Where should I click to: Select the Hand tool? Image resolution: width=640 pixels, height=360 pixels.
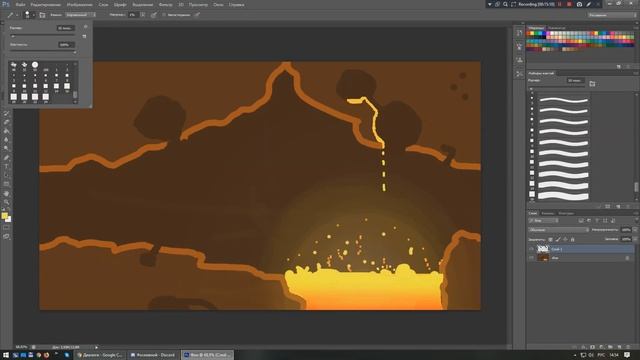[7, 193]
